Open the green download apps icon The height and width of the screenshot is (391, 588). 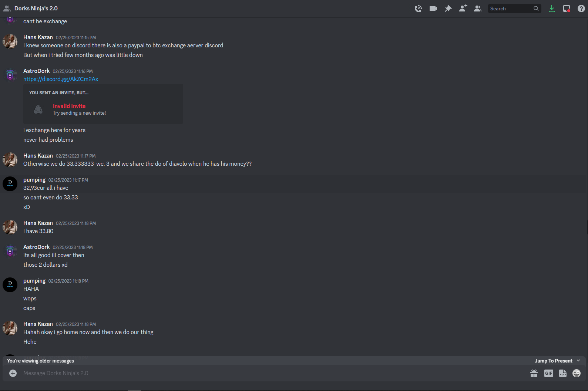pos(552,9)
